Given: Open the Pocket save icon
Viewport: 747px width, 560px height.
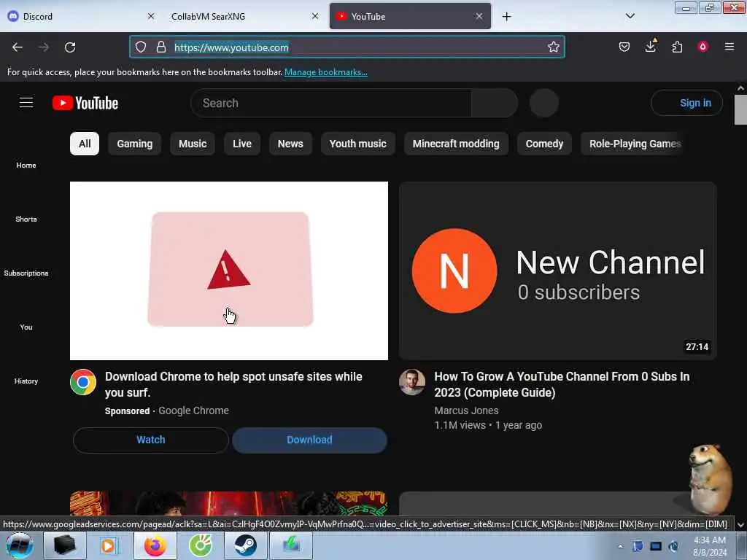Looking at the screenshot, I should point(624,47).
